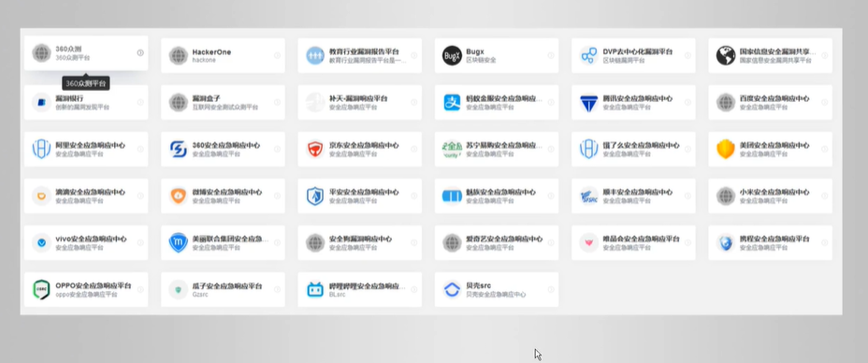Click the 苏宁易购 security logo

(x=452, y=149)
